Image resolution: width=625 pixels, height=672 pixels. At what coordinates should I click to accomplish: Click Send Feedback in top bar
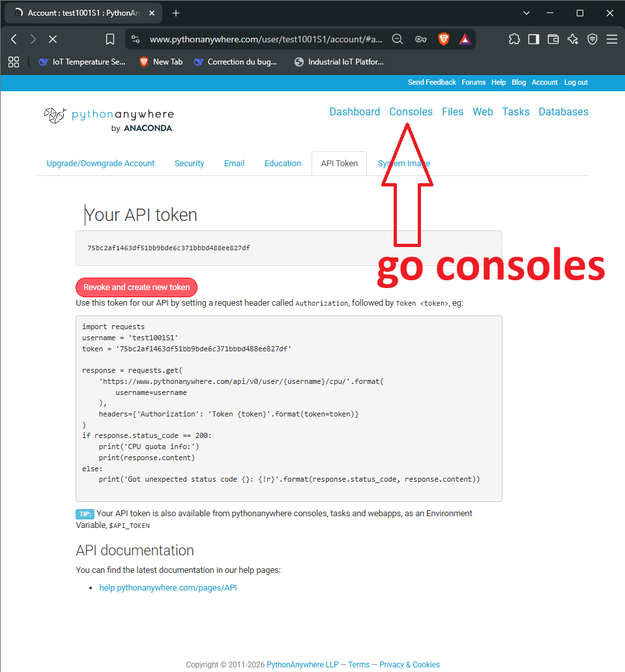[431, 82]
